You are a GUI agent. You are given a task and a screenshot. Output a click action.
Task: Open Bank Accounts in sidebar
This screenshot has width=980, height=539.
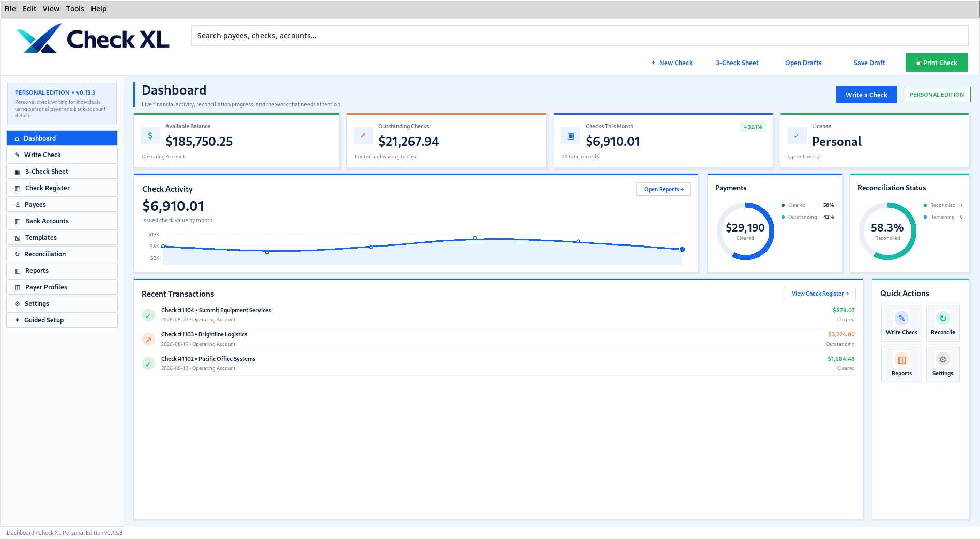62,221
